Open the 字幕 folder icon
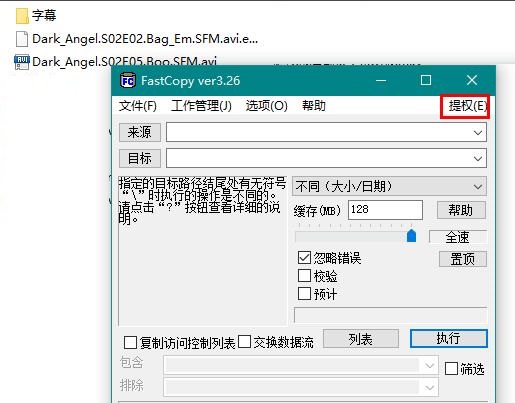This screenshot has width=515, height=403. click(x=22, y=16)
